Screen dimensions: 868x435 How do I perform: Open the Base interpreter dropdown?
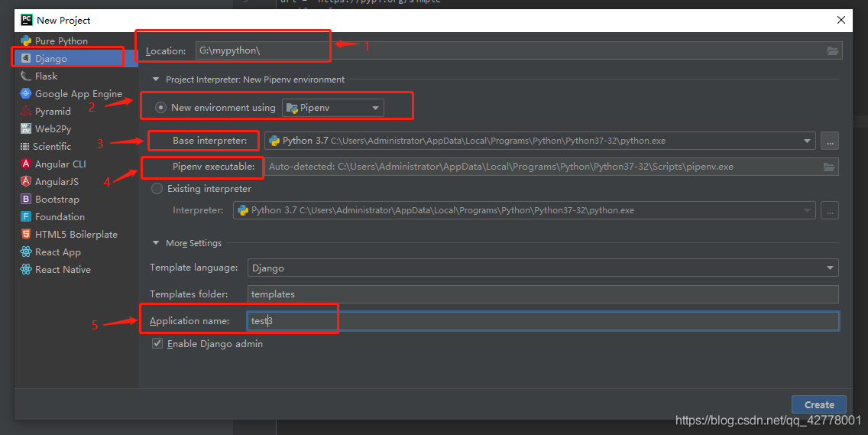click(539, 141)
